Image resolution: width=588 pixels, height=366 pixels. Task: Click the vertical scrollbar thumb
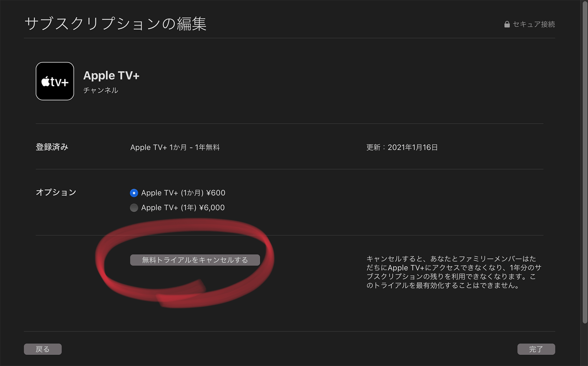(585, 162)
